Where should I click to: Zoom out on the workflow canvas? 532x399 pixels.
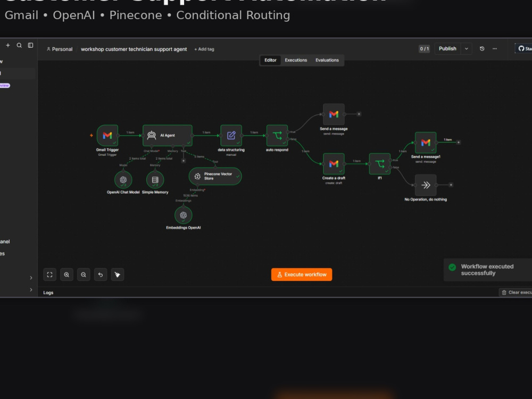84,275
